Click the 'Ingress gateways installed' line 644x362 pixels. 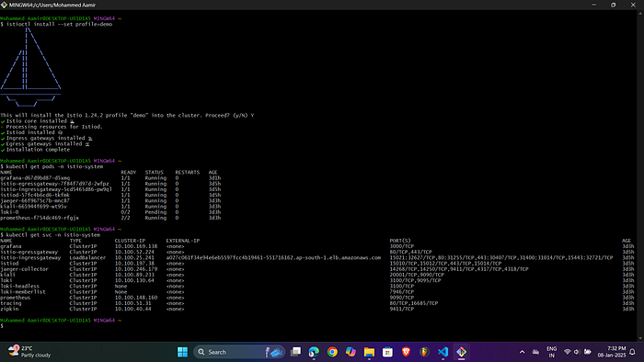(46, 139)
